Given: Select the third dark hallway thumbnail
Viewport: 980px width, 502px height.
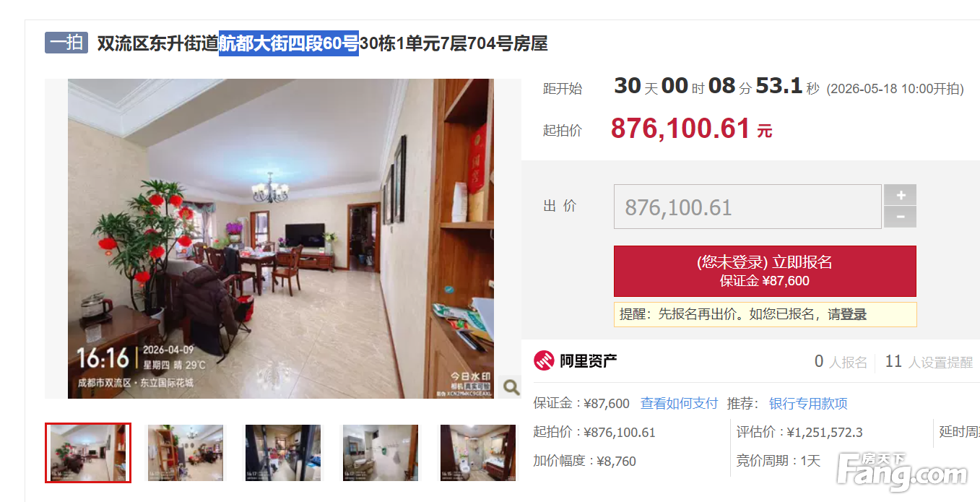Looking at the screenshot, I should coord(283,453).
